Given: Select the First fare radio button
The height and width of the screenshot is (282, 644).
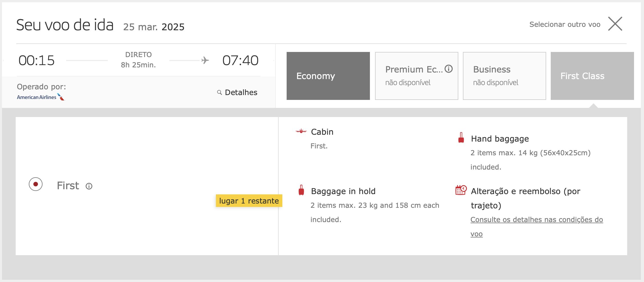Looking at the screenshot, I should [36, 184].
